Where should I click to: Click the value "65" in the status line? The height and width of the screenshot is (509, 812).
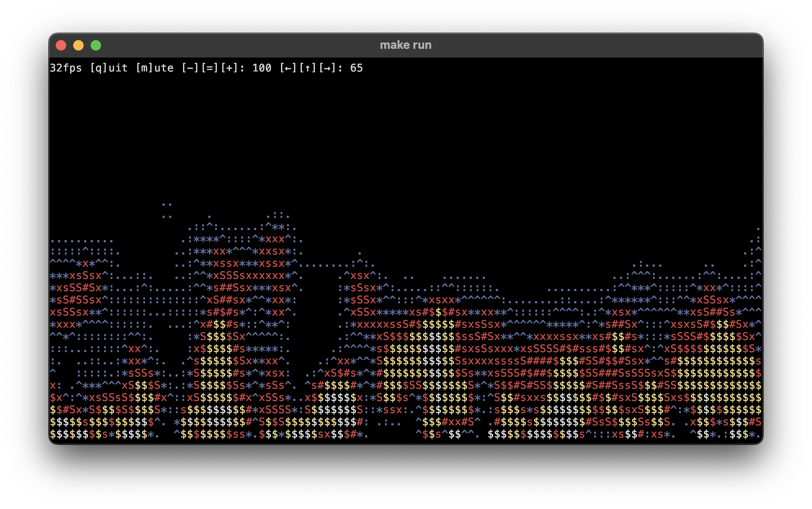pyautogui.click(x=356, y=68)
